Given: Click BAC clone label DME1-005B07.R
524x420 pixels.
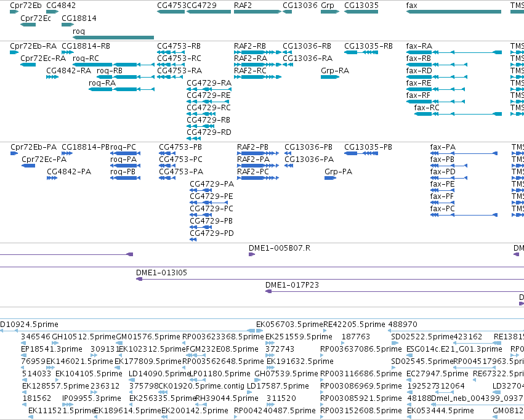Looking at the screenshot, I should 280,248.
